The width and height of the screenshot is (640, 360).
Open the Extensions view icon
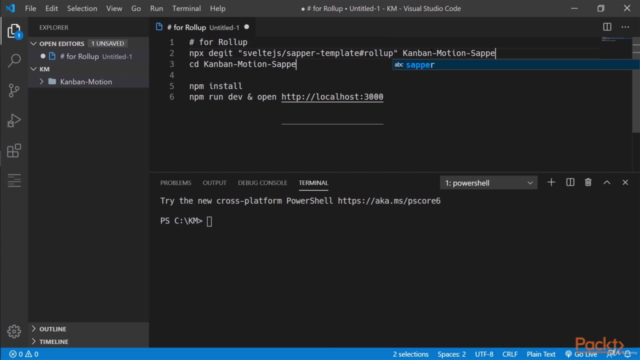coord(14,151)
